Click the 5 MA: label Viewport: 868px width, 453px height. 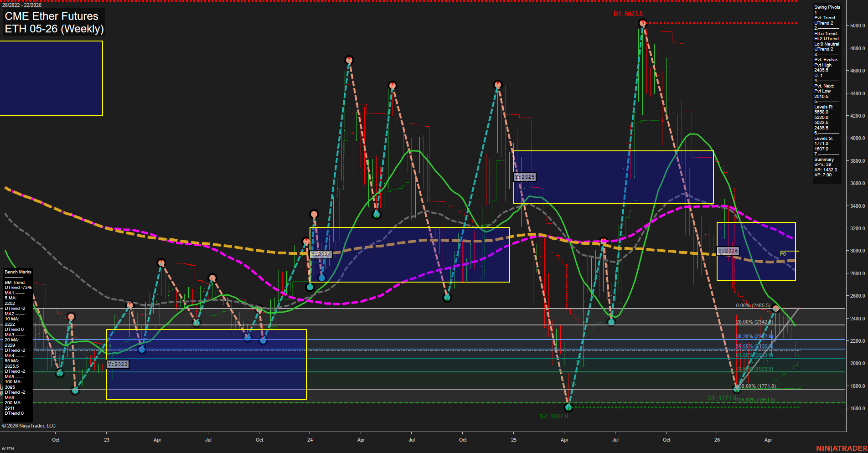[x=10, y=298]
